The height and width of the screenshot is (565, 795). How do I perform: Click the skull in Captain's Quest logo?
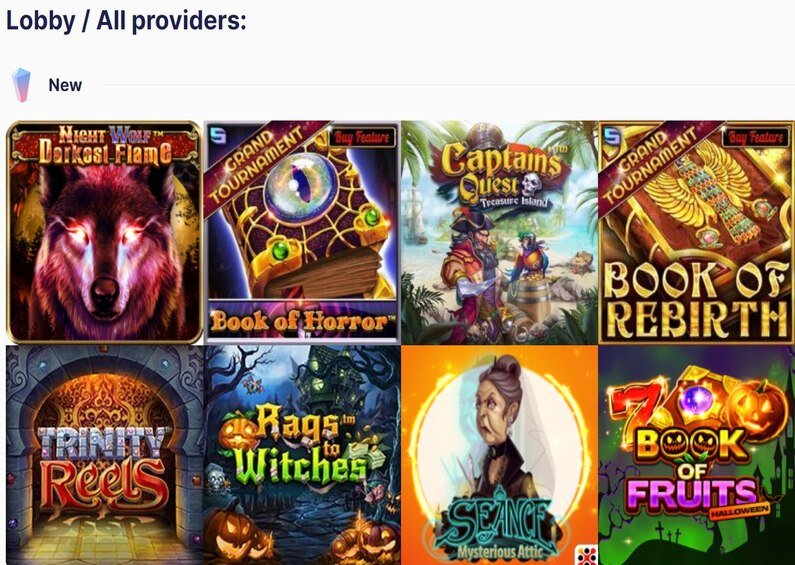pos(531,185)
